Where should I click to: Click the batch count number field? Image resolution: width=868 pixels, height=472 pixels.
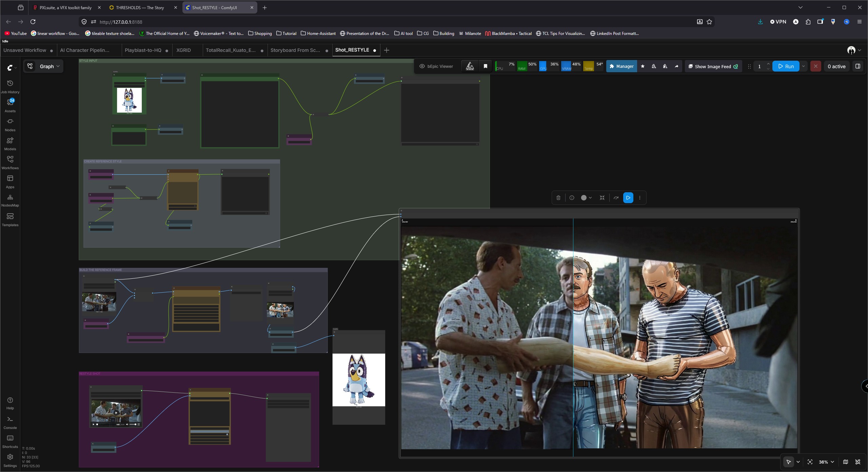(759, 66)
